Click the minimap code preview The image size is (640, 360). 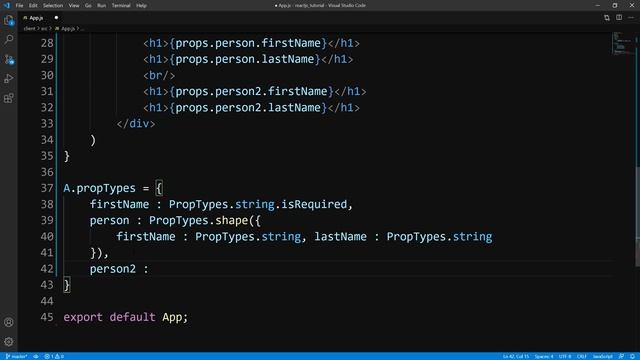[x=622, y=44]
